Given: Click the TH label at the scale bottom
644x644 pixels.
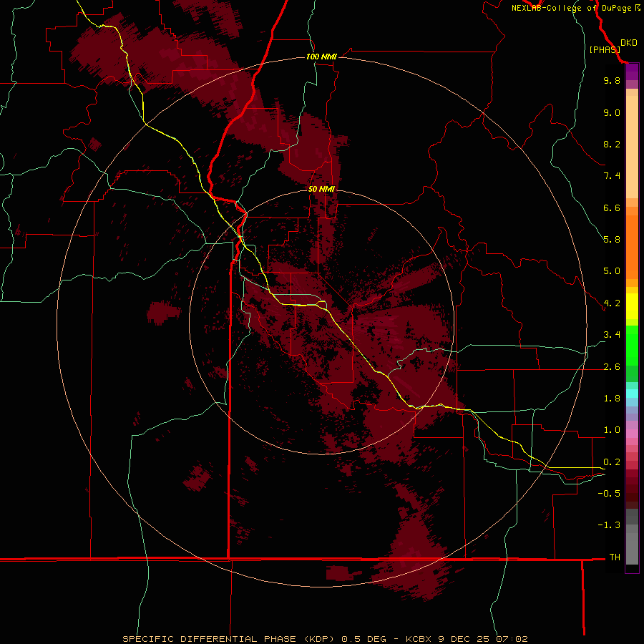Looking at the screenshot, I should 615,557.
